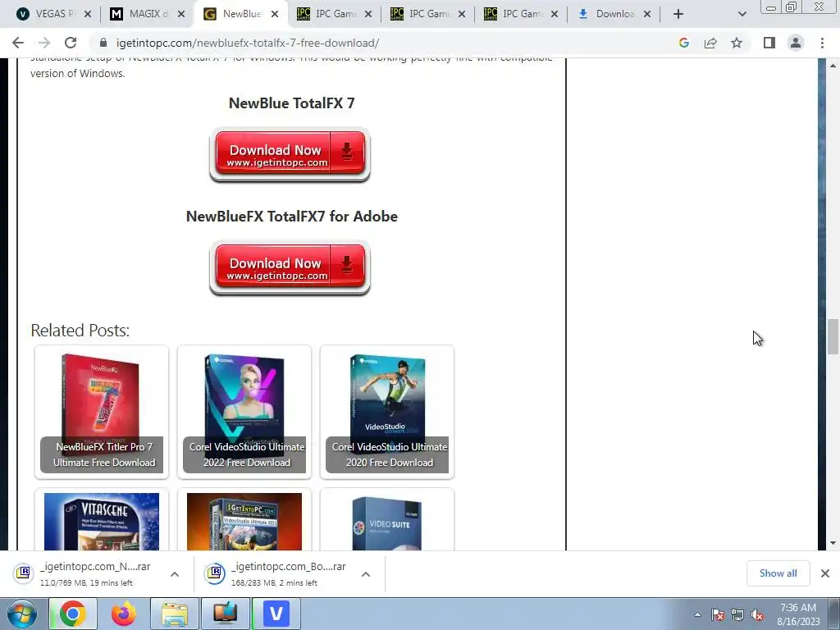The image size is (840, 630).
Task: Expand options for the _Bo....rar download
Action: click(x=366, y=573)
